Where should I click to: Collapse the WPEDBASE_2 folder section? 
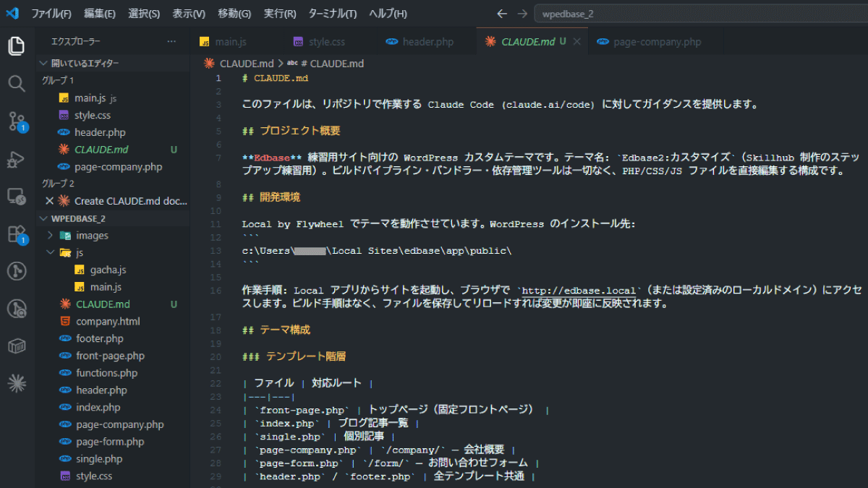coord(113,218)
